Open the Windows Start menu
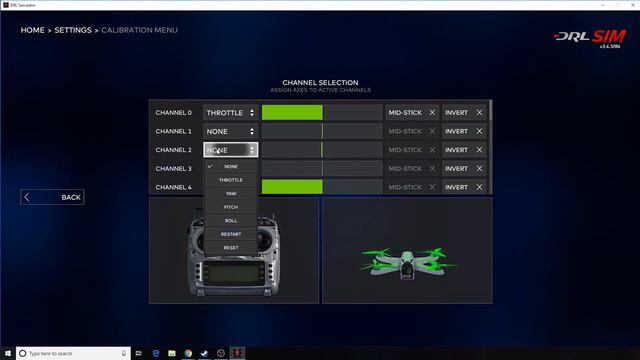640x360 pixels. point(8,353)
